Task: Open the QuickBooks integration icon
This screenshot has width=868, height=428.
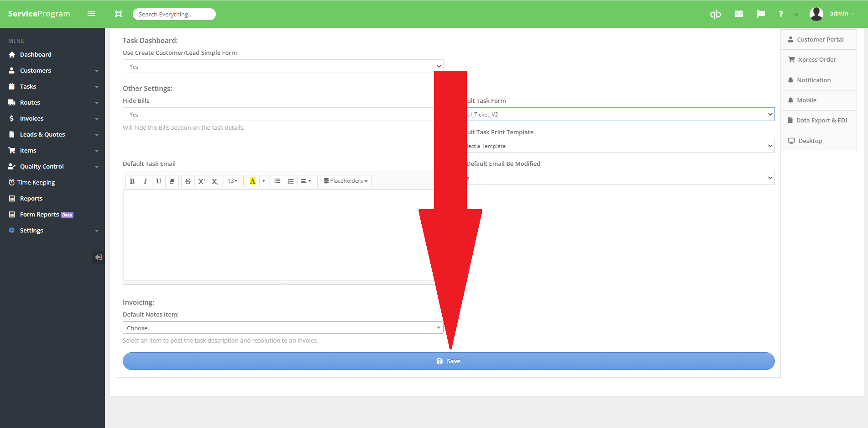Action: coord(715,14)
